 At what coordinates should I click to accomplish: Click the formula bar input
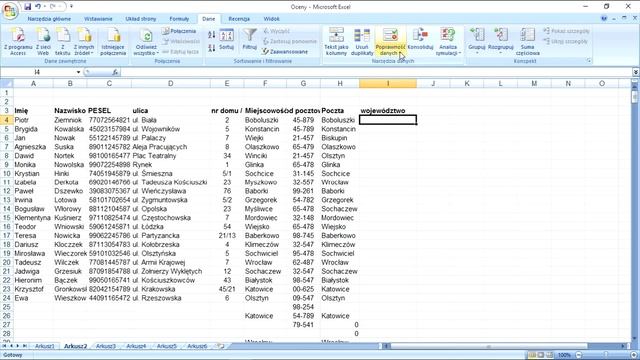click(x=376, y=72)
